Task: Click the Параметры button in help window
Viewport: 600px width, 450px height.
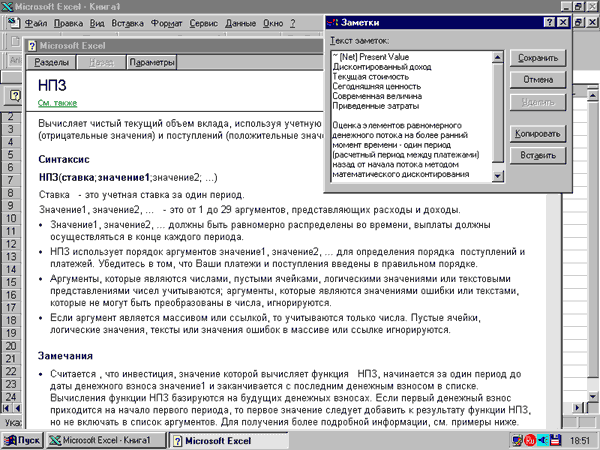Action: point(152,62)
